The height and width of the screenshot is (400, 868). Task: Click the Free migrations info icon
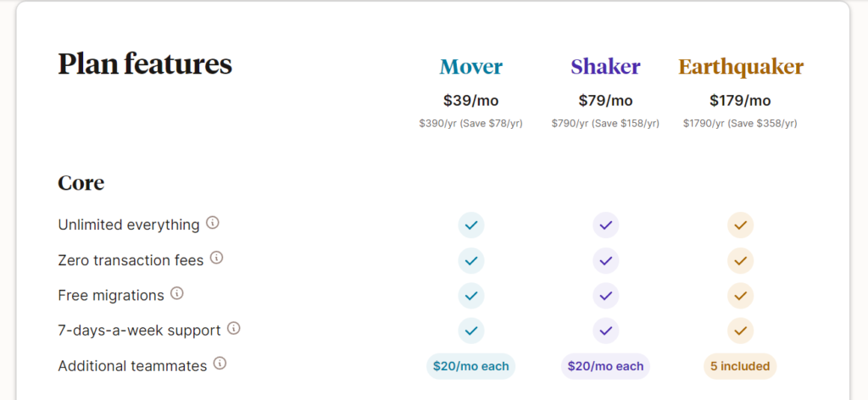point(176,293)
